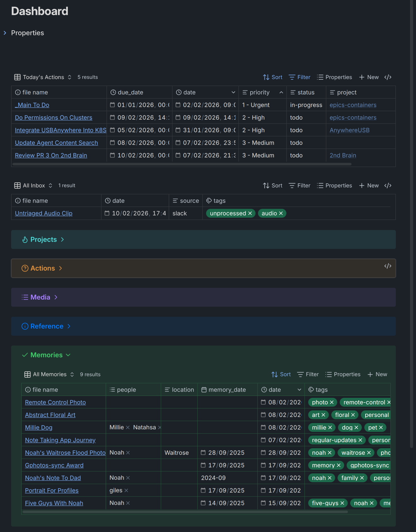
Task: Expand the Reference callout
Action: tap(69, 326)
